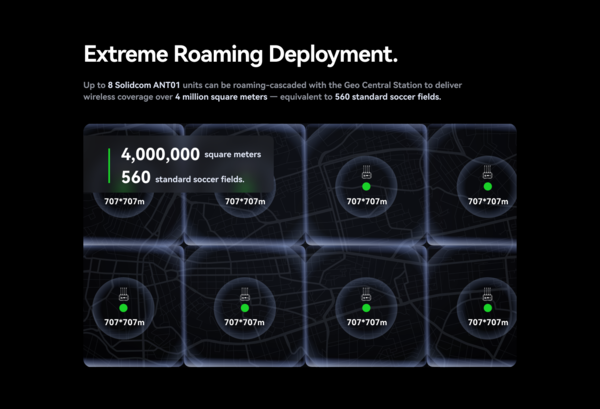Click the "Extreme Roaming Deployment." heading
Image resolution: width=600 pixels, height=409 pixels.
[241, 54]
